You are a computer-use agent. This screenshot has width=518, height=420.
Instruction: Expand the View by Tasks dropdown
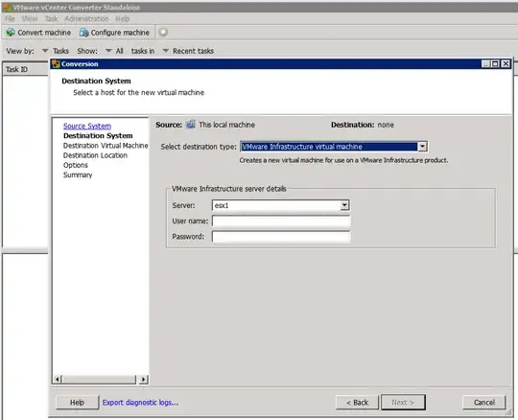(45, 51)
